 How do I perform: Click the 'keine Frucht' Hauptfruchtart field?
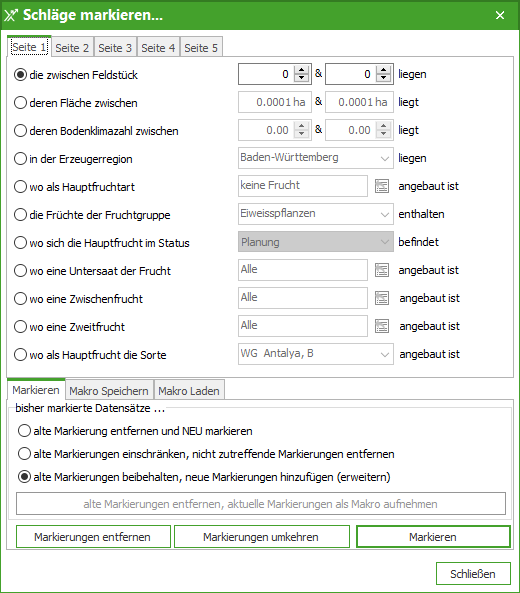(x=303, y=186)
